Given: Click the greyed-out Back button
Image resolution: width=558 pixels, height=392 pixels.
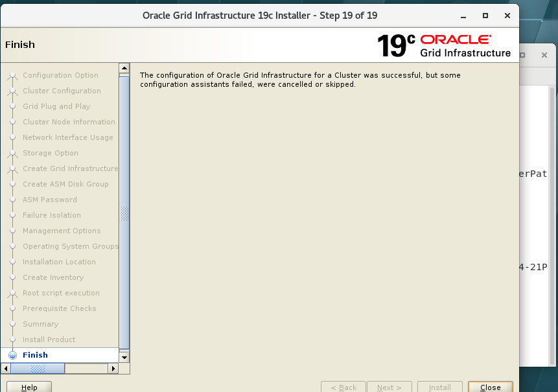Looking at the screenshot, I should point(343,387).
